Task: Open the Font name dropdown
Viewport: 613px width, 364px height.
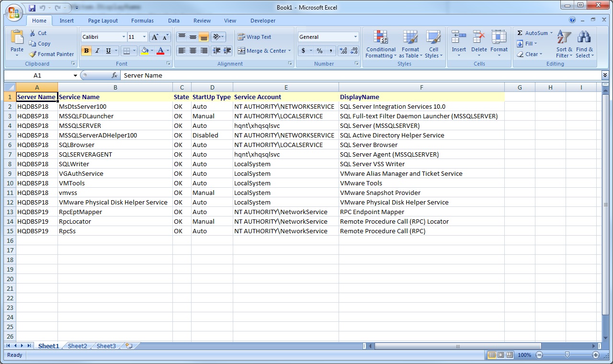Action: (x=124, y=37)
